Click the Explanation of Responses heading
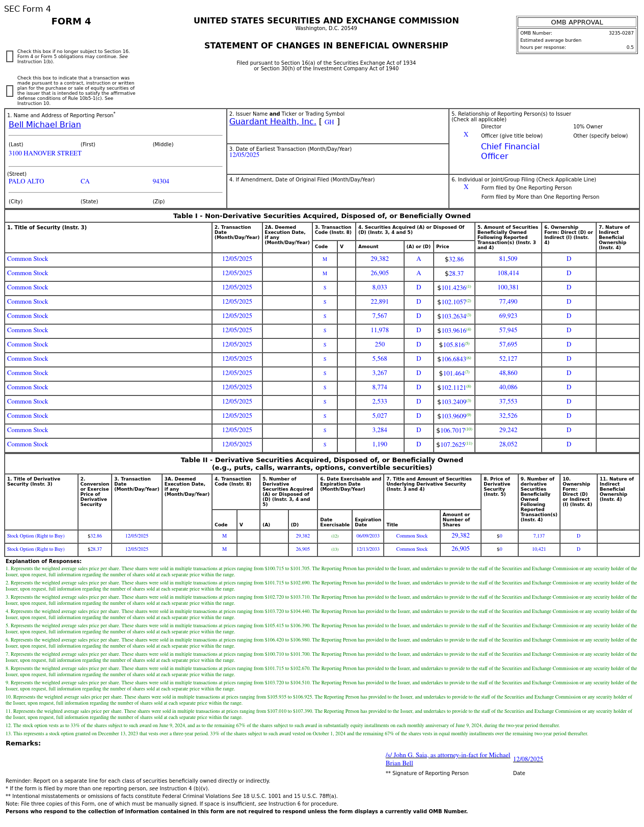 pos(43,562)
